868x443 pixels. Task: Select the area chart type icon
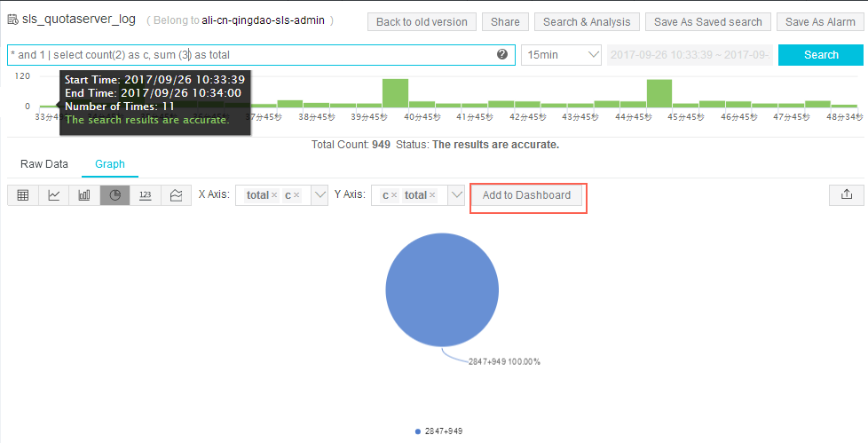tap(176, 195)
